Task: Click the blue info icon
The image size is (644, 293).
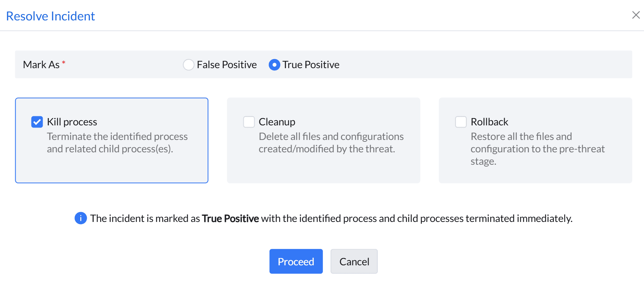Action: tap(81, 218)
